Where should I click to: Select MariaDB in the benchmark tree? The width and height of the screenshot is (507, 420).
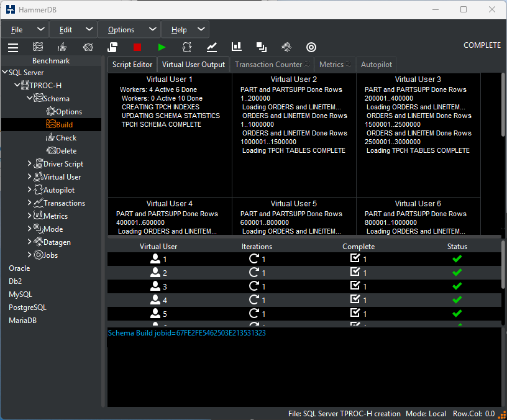(x=22, y=321)
